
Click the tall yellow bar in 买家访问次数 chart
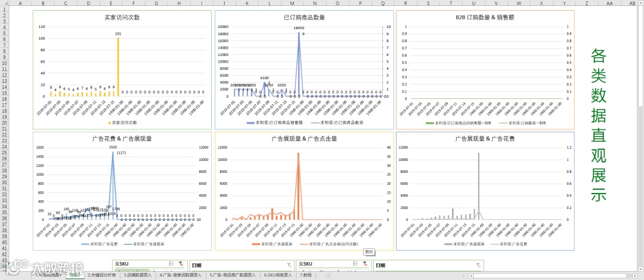pyautogui.click(x=118, y=67)
